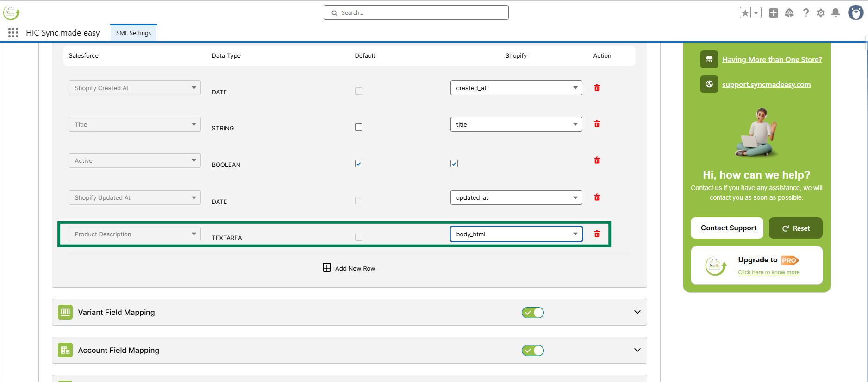Open the Product Description Salesforce dropdown

point(135,234)
